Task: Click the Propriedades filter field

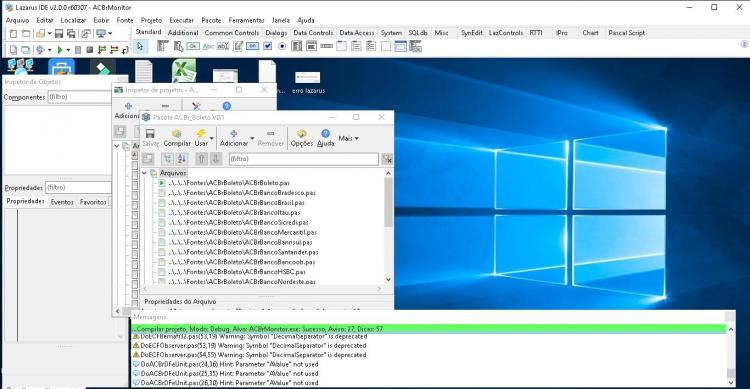Action: tap(78, 188)
